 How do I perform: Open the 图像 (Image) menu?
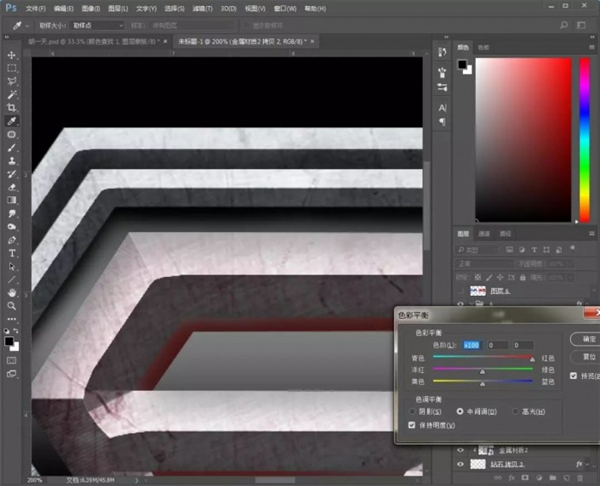pos(91,7)
